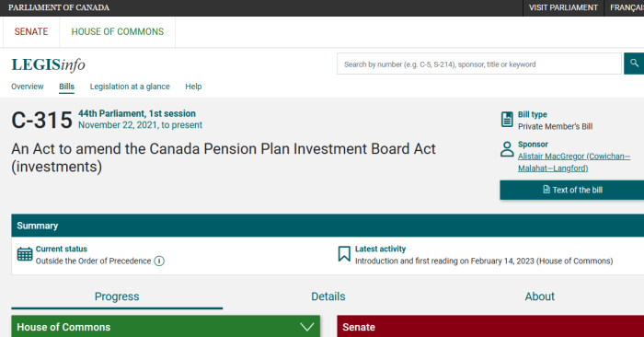Click the LEGISinfo logo
Image resolution: width=644 pixels, height=337 pixels.
(49, 65)
